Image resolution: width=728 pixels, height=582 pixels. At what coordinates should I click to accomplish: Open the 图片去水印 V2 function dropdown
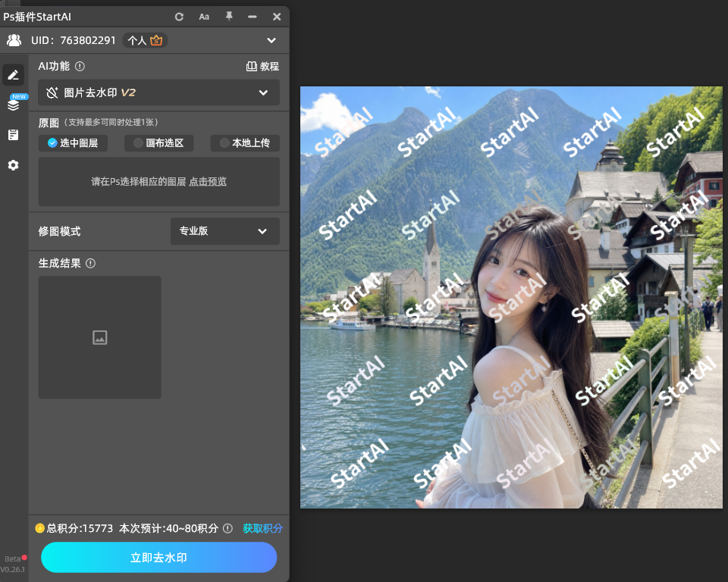click(x=158, y=92)
